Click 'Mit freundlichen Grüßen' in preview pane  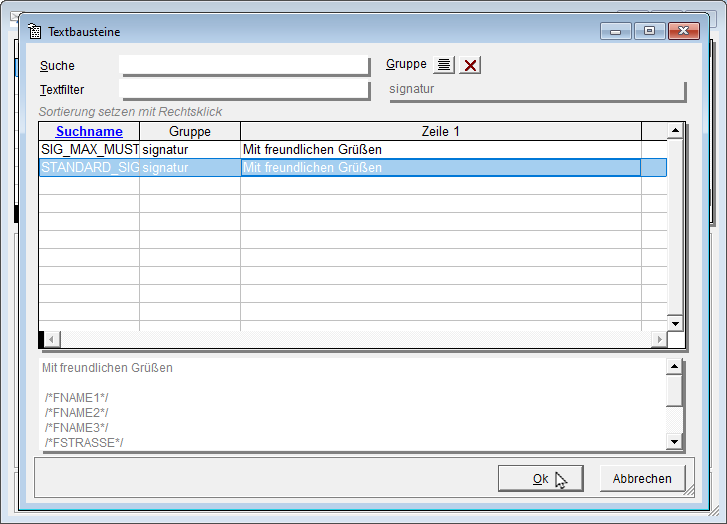[x=107, y=368]
